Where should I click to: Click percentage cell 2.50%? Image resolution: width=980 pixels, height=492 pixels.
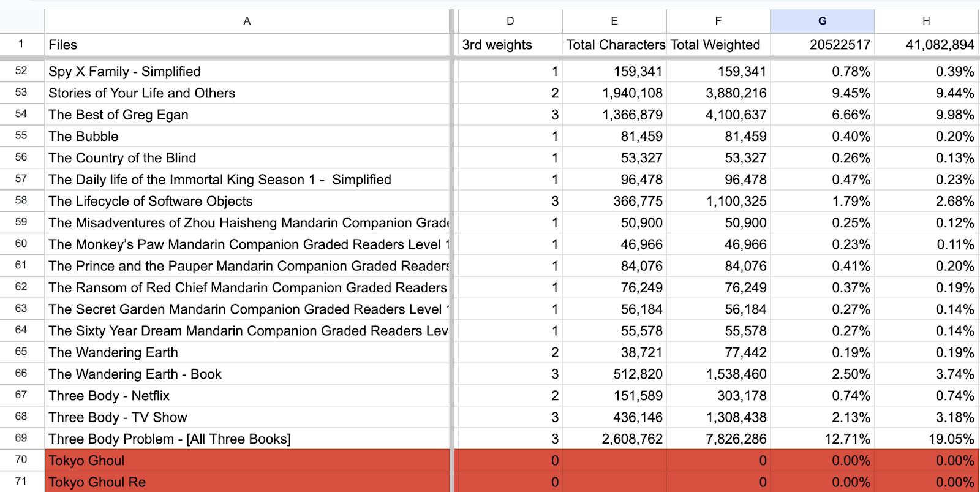[823, 374]
